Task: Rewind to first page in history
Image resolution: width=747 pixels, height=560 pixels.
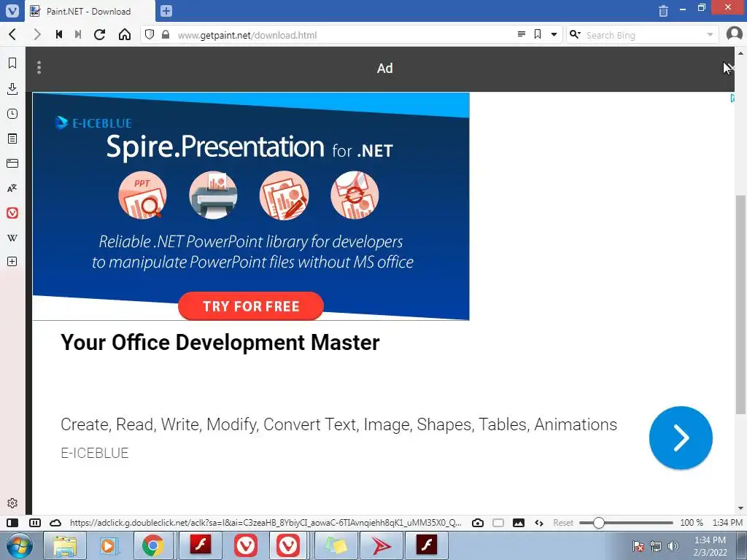Action: (59, 34)
